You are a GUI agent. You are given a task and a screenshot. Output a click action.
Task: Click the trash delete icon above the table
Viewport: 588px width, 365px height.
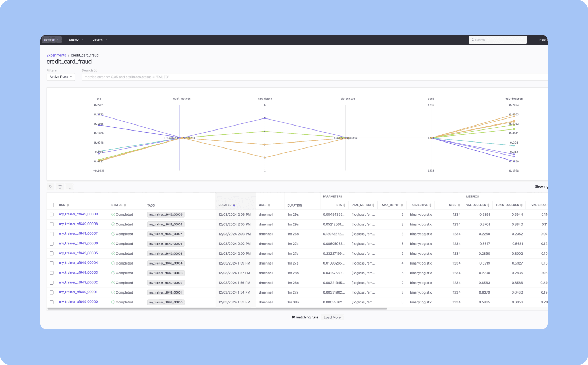click(x=60, y=186)
